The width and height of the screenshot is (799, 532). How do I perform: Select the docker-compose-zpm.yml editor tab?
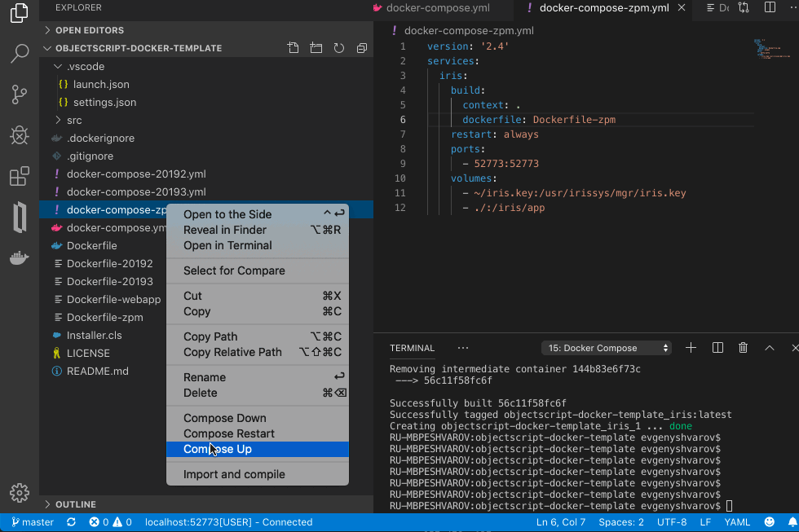(x=604, y=7)
